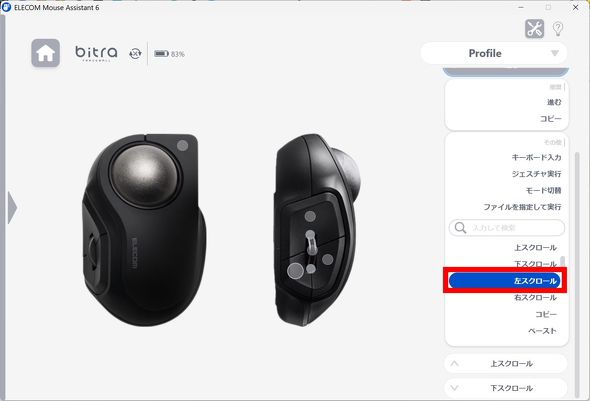Open the 下スクロール assignment row at bottom
This screenshot has width=590, height=401.
[x=506, y=388]
